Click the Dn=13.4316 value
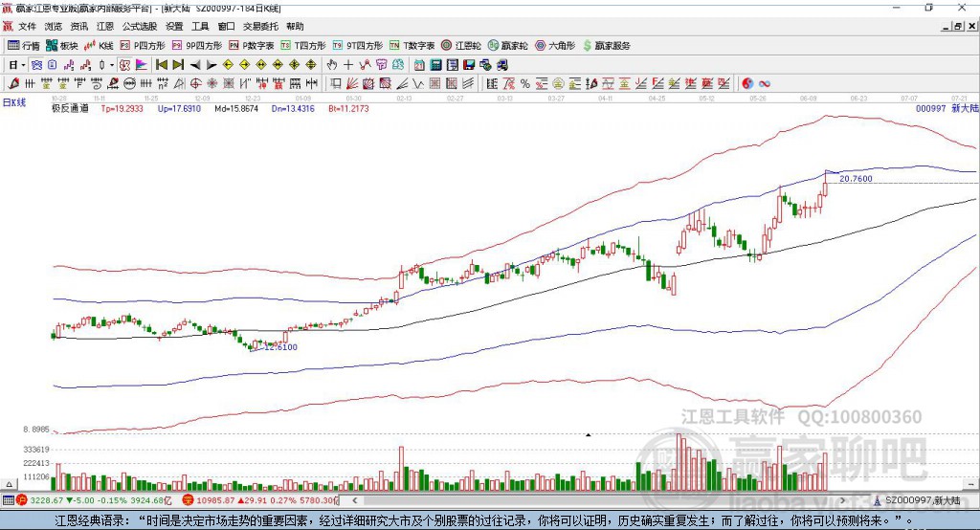This screenshot has height=530, width=980. coord(293,108)
